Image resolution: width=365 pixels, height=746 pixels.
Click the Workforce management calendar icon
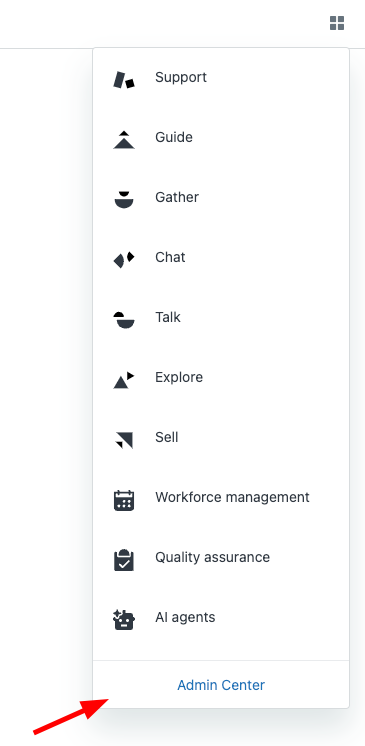[x=124, y=501]
